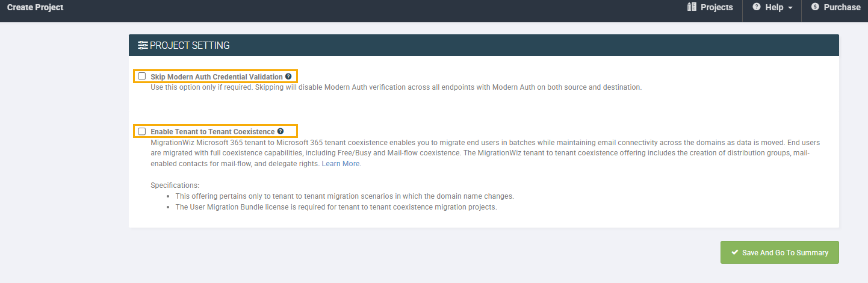
Task: Tick the Enable Tenant to Tenant Coexistence checkbox
Action: 142,131
